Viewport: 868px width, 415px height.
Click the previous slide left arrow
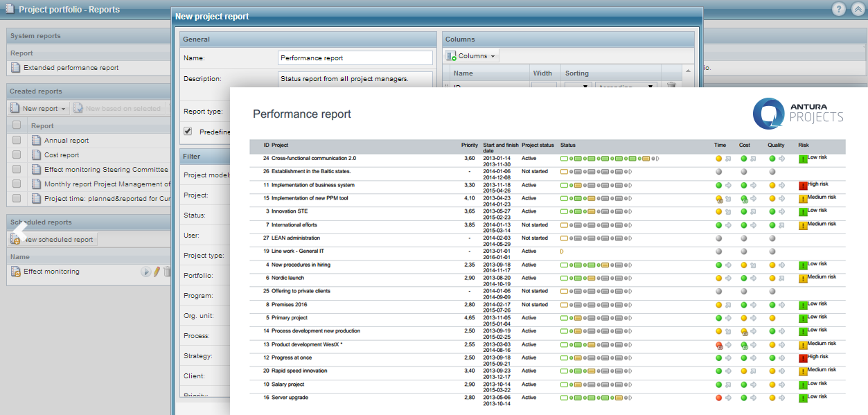tap(19, 231)
